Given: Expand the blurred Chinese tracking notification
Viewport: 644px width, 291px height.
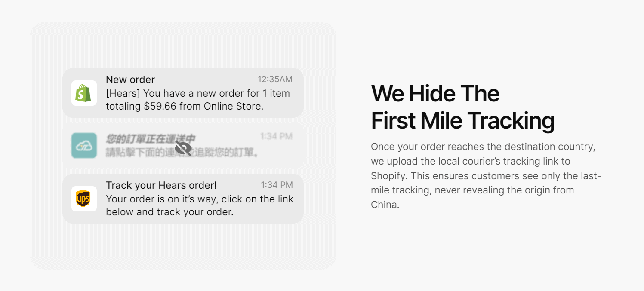Looking at the screenshot, I should pos(183,146).
